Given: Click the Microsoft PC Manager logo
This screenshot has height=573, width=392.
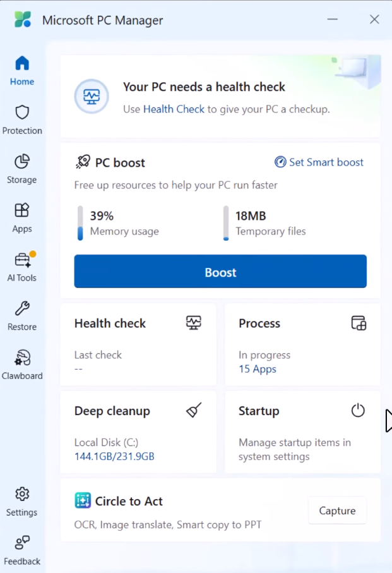Looking at the screenshot, I should pyautogui.click(x=23, y=20).
